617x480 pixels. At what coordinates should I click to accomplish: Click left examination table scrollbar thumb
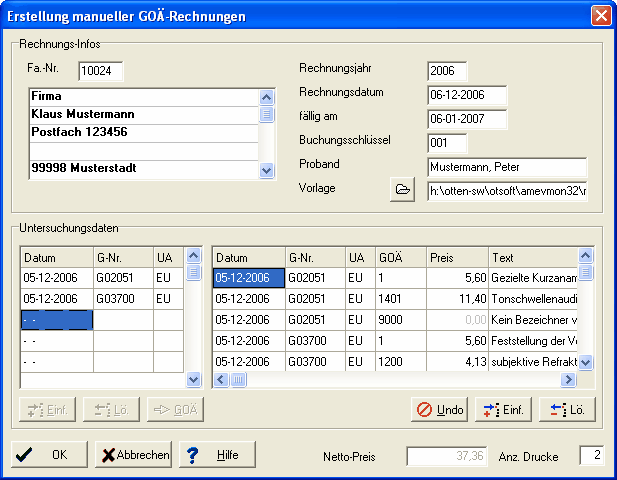coord(193,272)
